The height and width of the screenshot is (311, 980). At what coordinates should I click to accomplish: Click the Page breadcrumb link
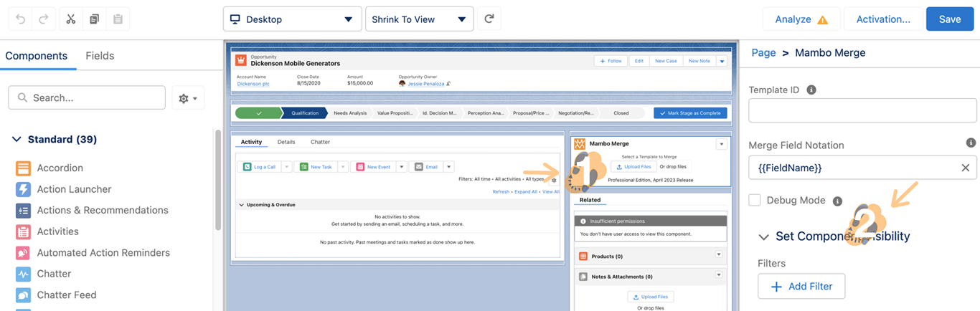(x=763, y=53)
